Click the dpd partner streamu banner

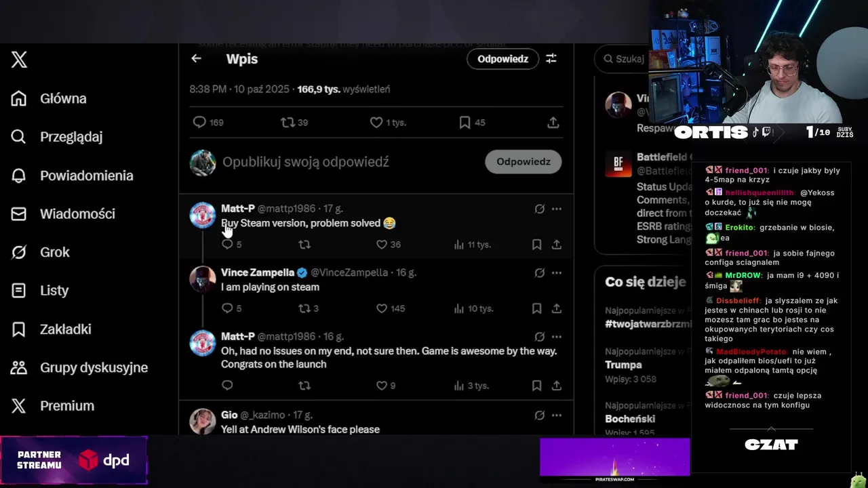point(73,461)
